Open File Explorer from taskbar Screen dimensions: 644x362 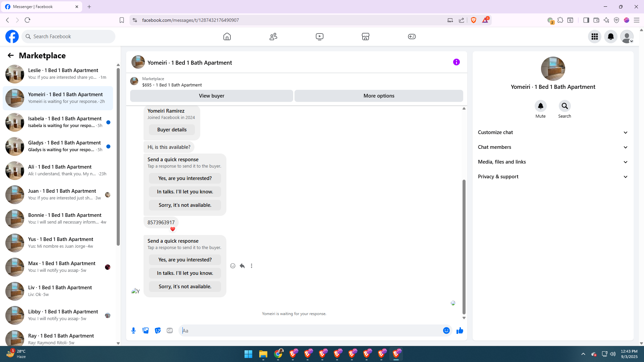(263, 354)
